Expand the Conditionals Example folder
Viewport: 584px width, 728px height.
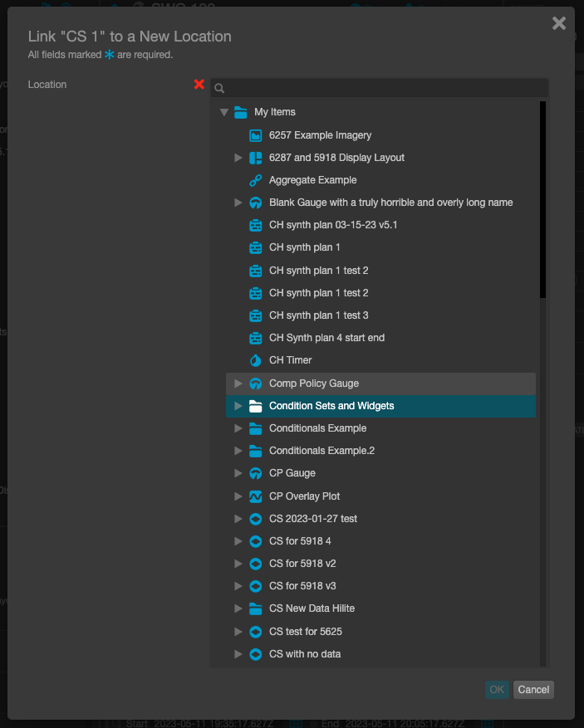(238, 428)
